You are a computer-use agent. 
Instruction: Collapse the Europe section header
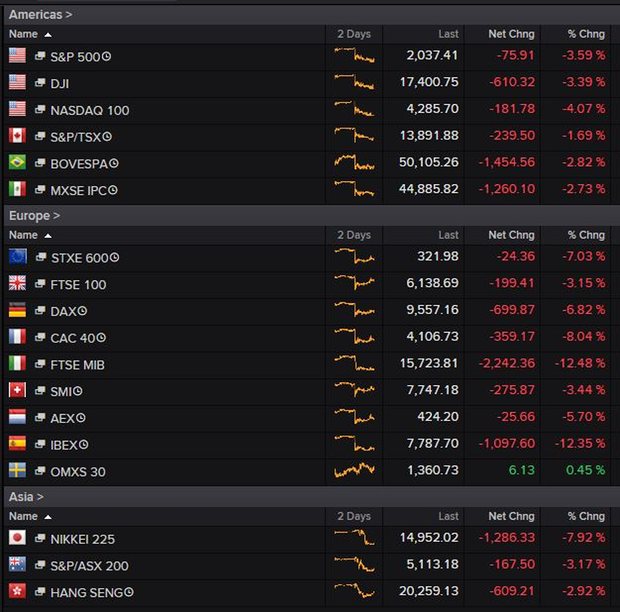34,215
